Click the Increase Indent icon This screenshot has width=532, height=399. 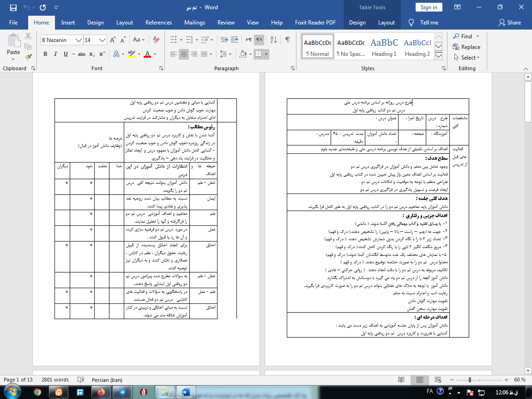236,40
